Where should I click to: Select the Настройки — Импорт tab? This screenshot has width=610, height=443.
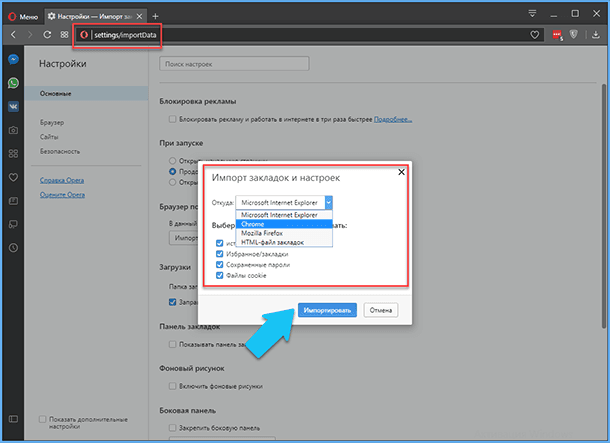tap(95, 16)
